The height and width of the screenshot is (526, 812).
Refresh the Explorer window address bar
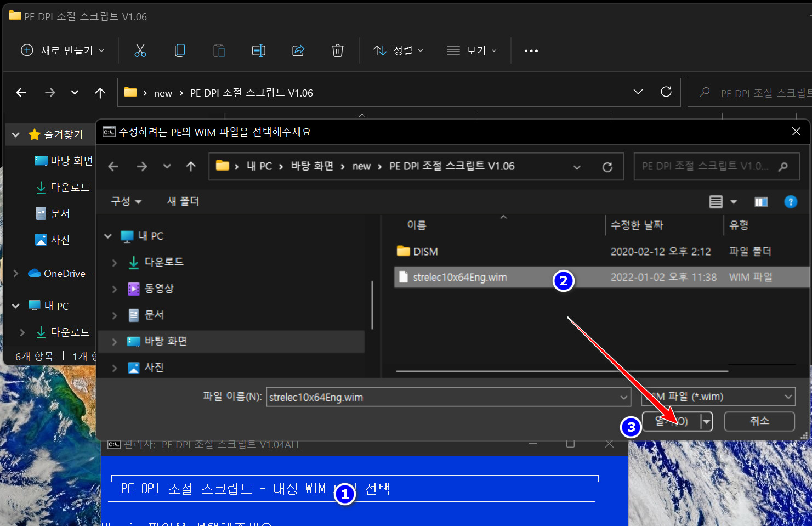tap(666, 92)
